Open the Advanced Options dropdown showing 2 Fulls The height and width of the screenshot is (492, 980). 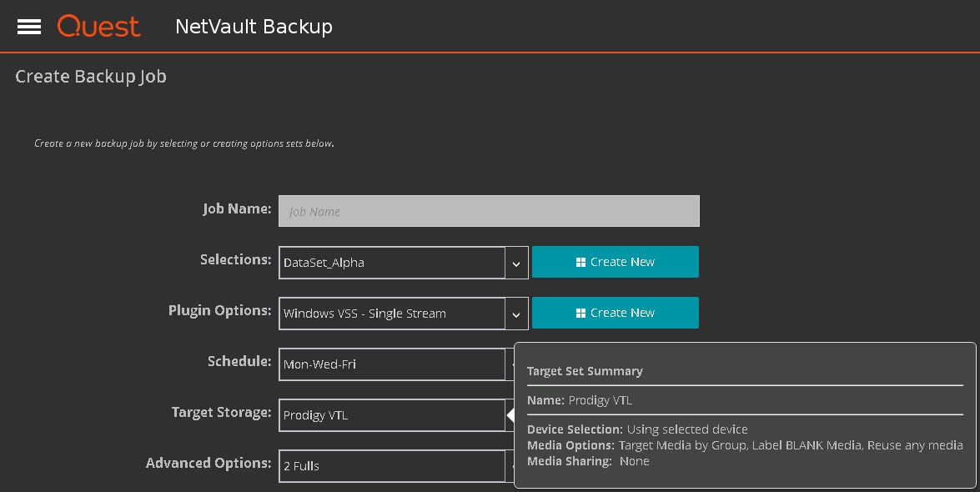[392, 466]
